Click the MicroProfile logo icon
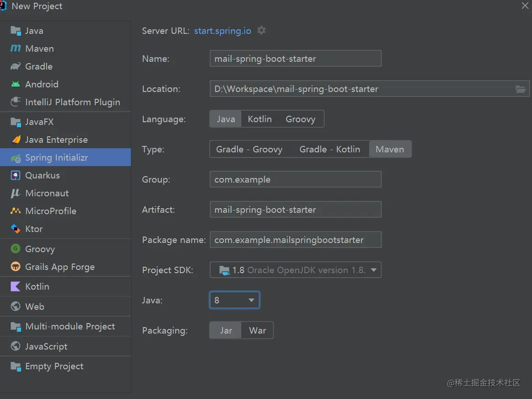This screenshot has height=399, width=532. [16, 211]
